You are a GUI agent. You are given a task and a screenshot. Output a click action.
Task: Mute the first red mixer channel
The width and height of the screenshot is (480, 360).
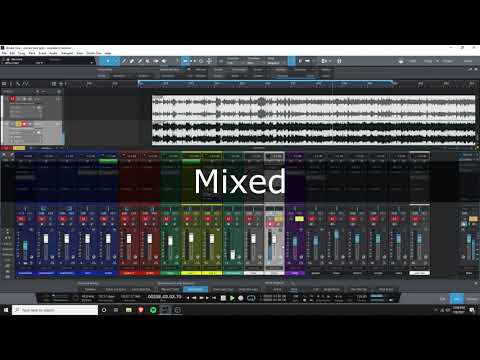pyautogui.click(x=125, y=219)
